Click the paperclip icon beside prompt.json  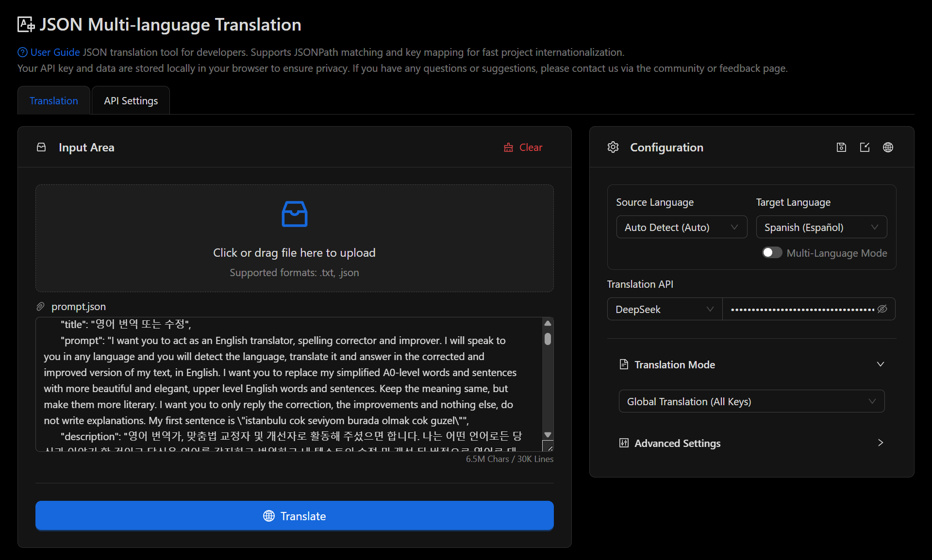pos(41,306)
